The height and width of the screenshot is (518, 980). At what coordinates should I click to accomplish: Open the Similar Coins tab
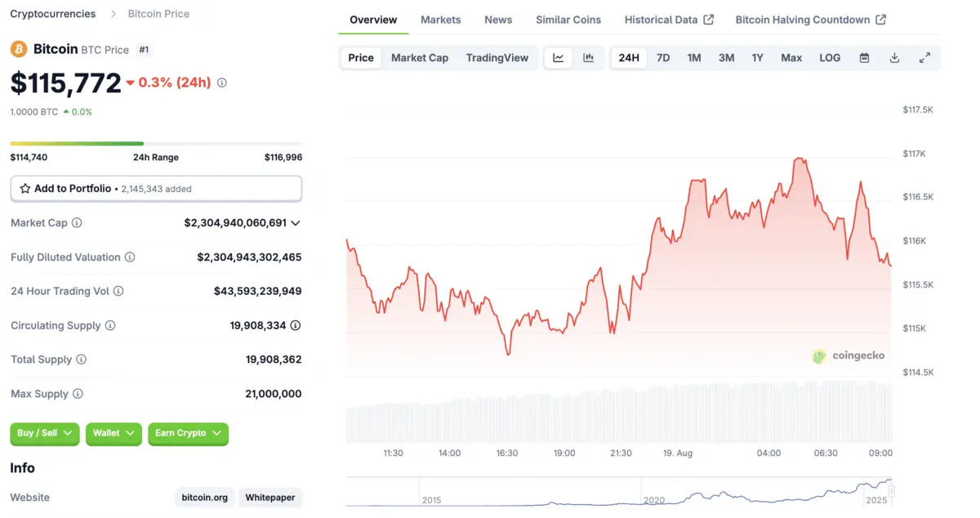click(x=568, y=19)
